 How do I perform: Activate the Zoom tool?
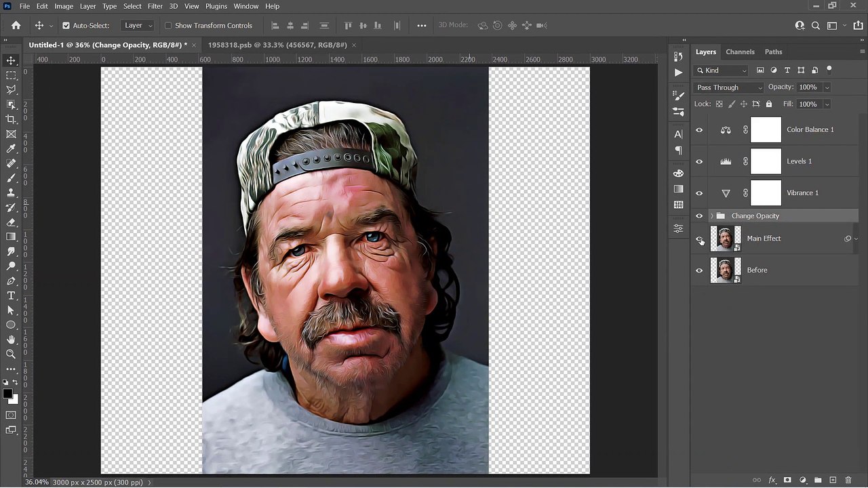(x=11, y=354)
